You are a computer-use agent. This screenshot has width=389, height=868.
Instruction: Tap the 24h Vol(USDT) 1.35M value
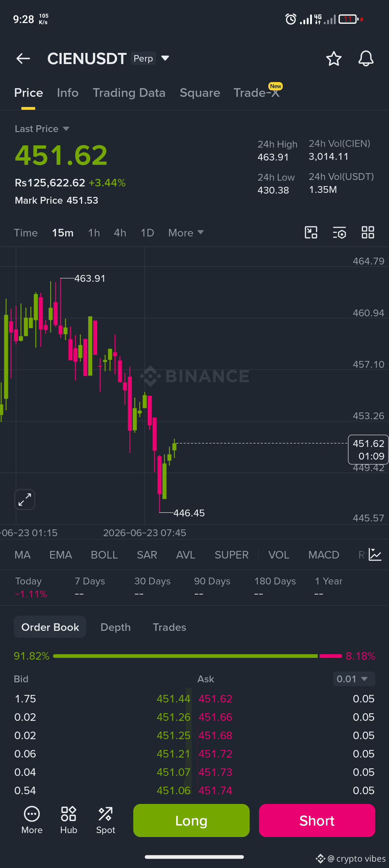[x=323, y=190]
